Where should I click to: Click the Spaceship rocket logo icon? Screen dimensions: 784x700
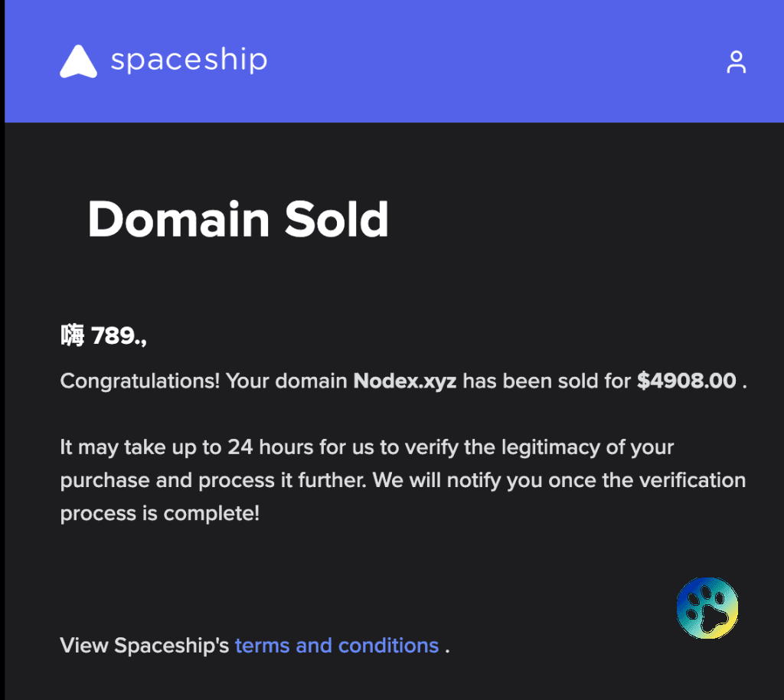point(78,62)
